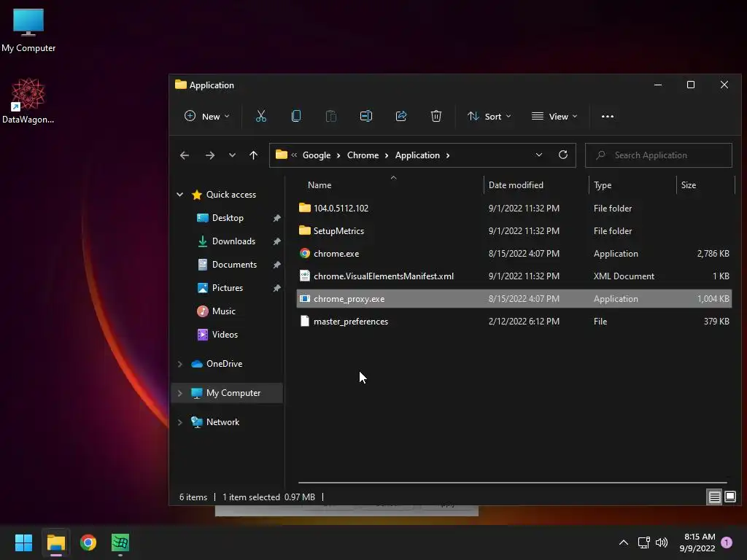
Task: Open Pictures in Quick access
Action: point(228,288)
